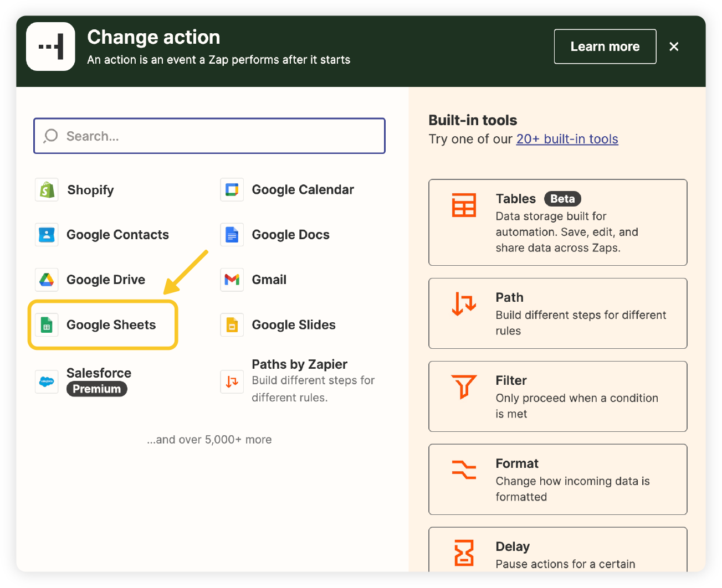Select the Shopify app label

click(x=90, y=190)
